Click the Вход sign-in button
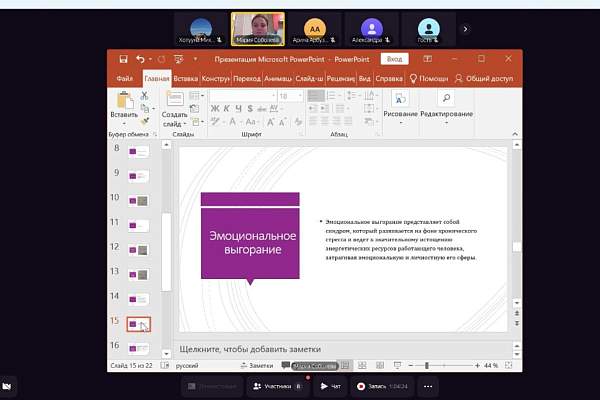This screenshot has height=400, width=600. tap(394, 59)
